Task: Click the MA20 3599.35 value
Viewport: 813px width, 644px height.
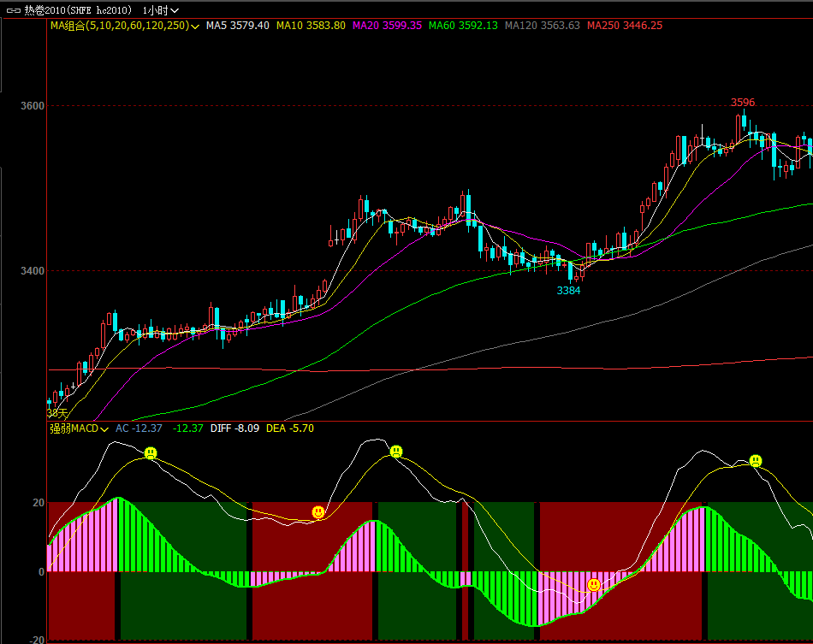Action: [x=387, y=26]
